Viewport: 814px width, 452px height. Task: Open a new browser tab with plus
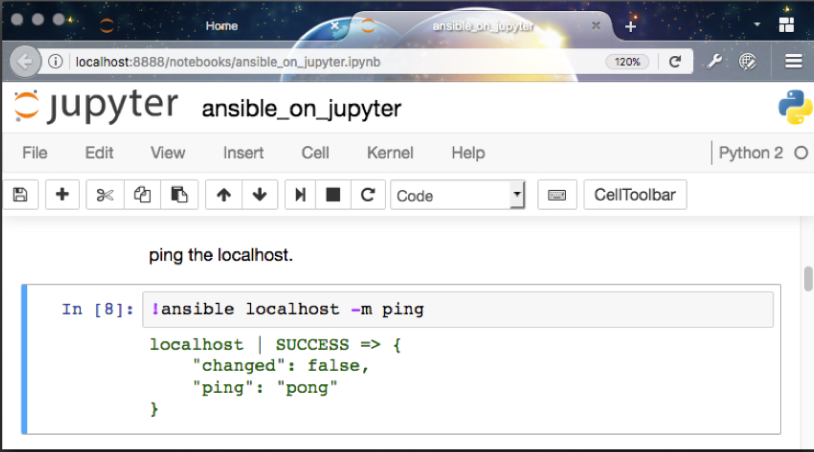[631, 26]
